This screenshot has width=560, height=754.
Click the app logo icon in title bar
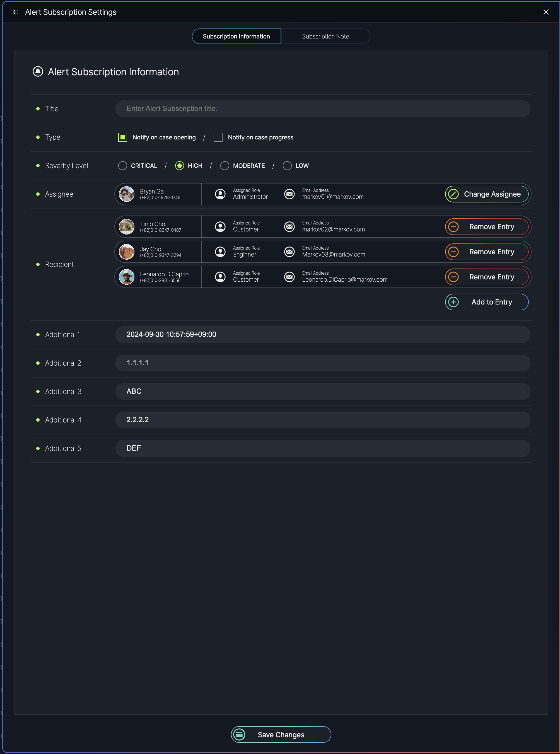tap(15, 12)
